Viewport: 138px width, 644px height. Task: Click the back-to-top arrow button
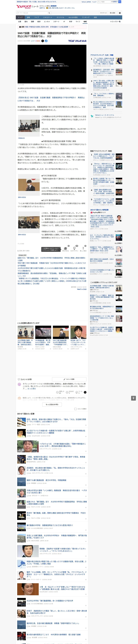tap(133, 398)
